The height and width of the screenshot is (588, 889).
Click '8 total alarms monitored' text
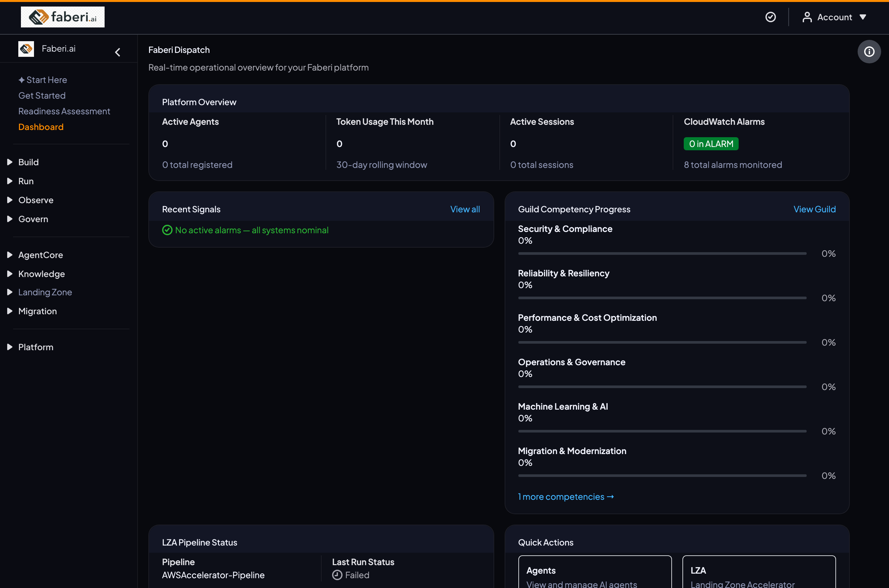pyautogui.click(x=732, y=165)
